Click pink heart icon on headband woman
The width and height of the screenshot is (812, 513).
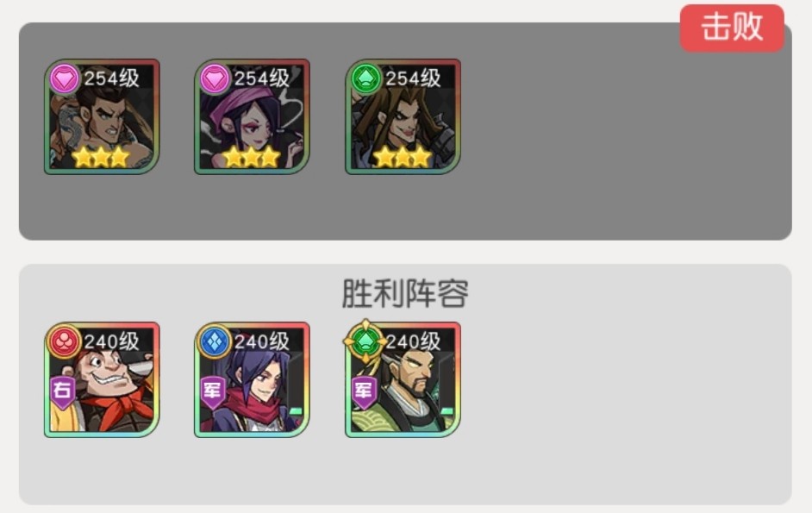coord(215,78)
